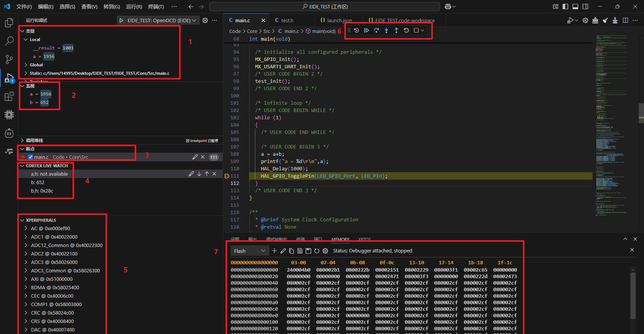Screen dimensions: 644x334
Task: Stop debugging with the red square icon
Action: (x=416, y=30)
